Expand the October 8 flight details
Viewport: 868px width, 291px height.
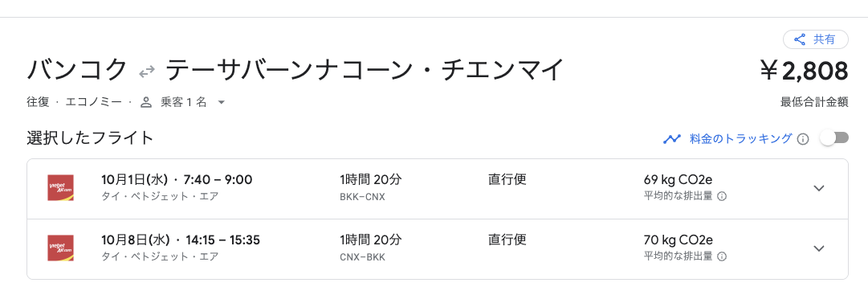coord(819,248)
